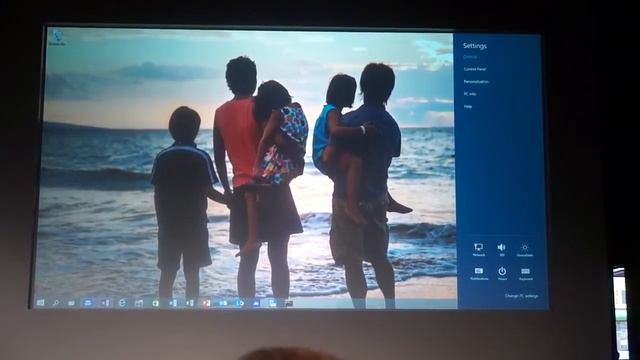Open the Windows Start button
640x360 pixels.
pyautogui.click(x=40, y=302)
